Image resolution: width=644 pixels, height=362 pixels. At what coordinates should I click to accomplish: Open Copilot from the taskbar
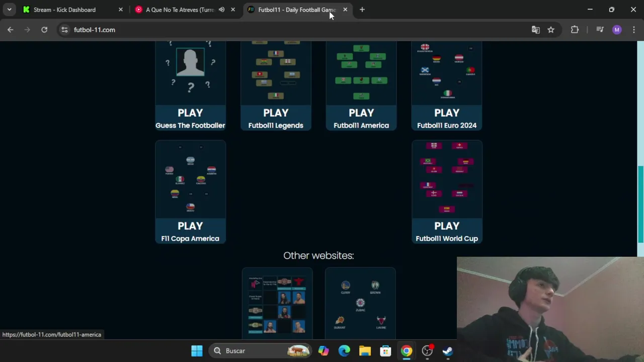324,351
